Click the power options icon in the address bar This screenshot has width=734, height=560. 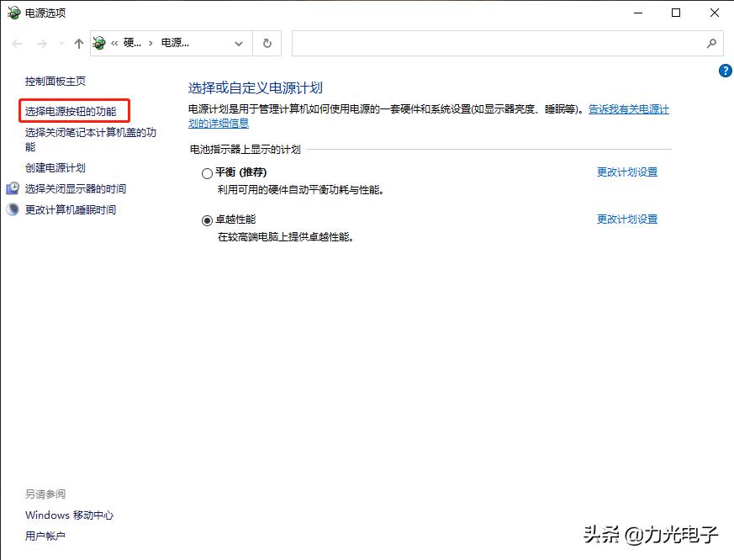98,43
